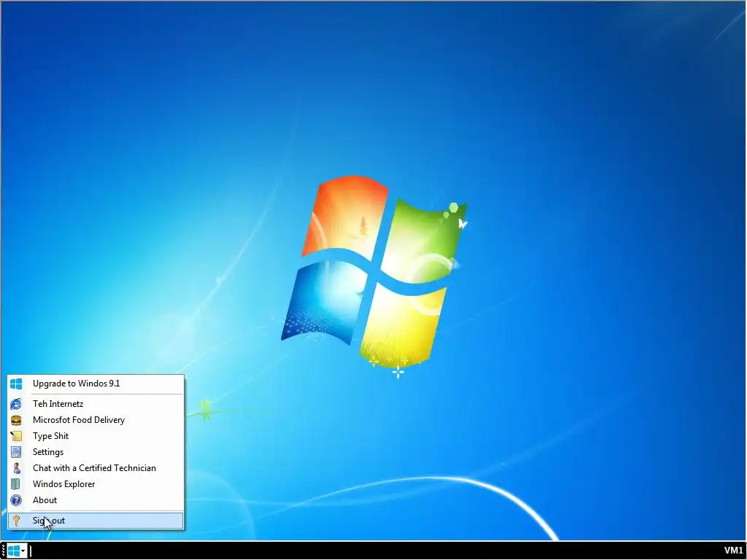Viewport: 747px width, 560px height.
Task: Select the About menu entry
Action: click(x=96, y=500)
